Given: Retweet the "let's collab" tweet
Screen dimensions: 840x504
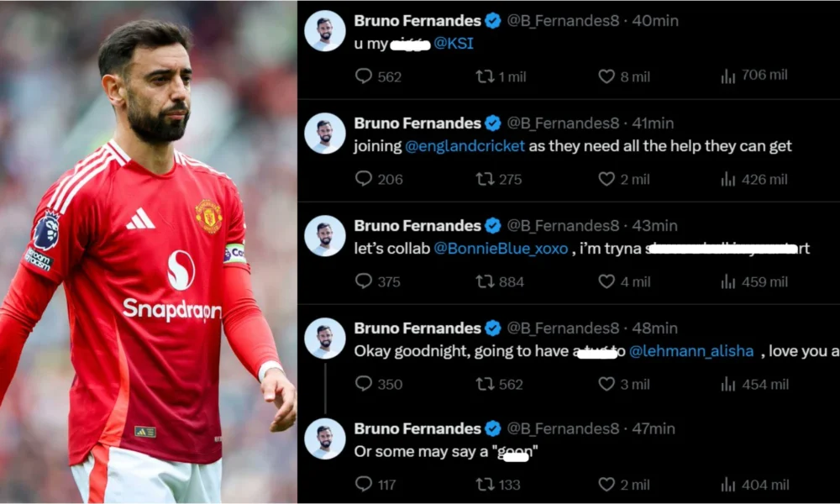Looking at the screenshot, I should (x=486, y=281).
